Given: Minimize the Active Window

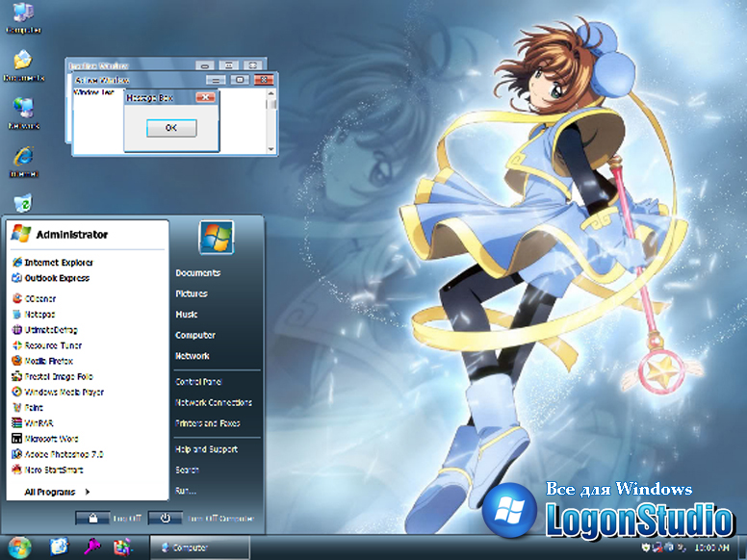Looking at the screenshot, I should pyautogui.click(x=216, y=80).
